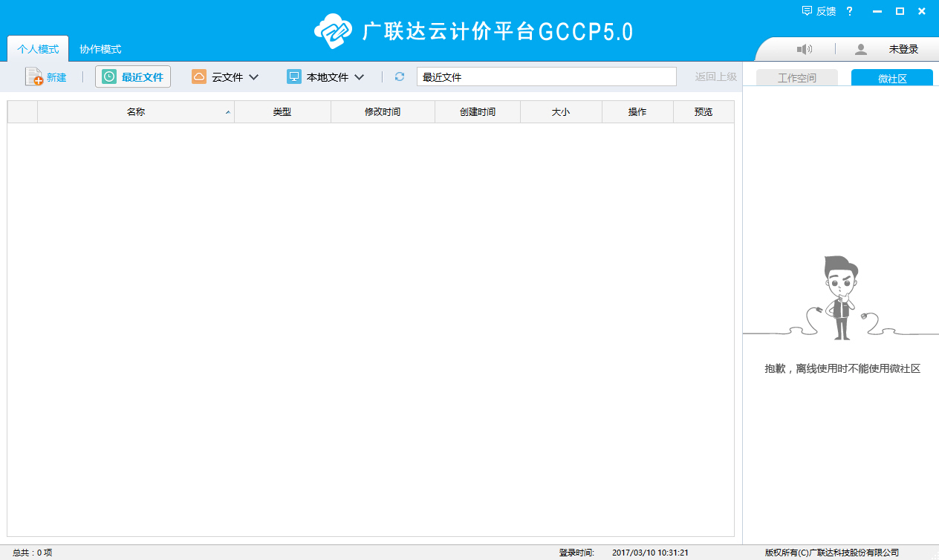
Task: Expand the 本地文件 dropdown arrow
Action: (x=359, y=77)
